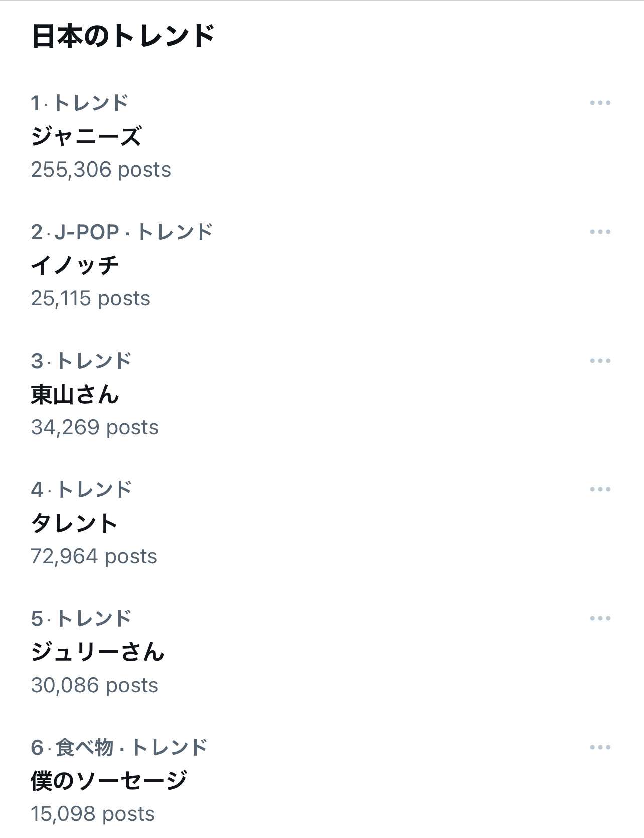Click the 15,098 posts count
The width and height of the screenshot is (644, 838).
coord(93,814)
